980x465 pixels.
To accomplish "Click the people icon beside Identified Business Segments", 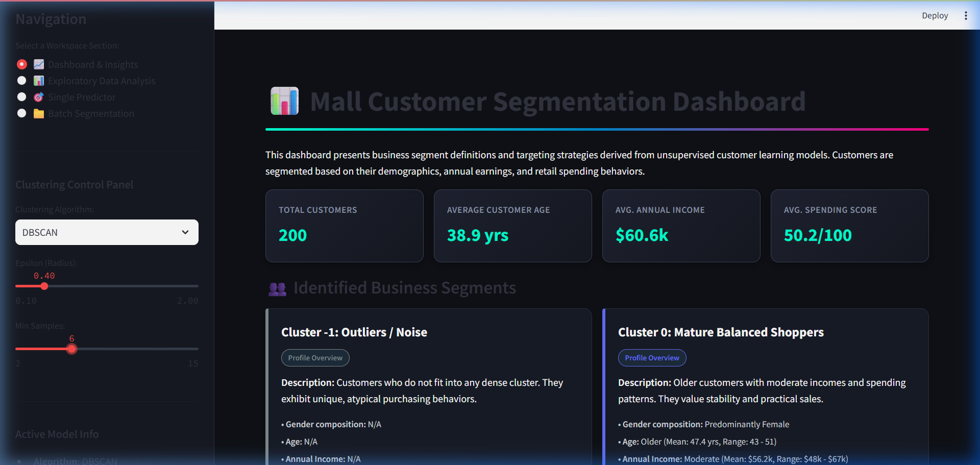I will 277,289.
